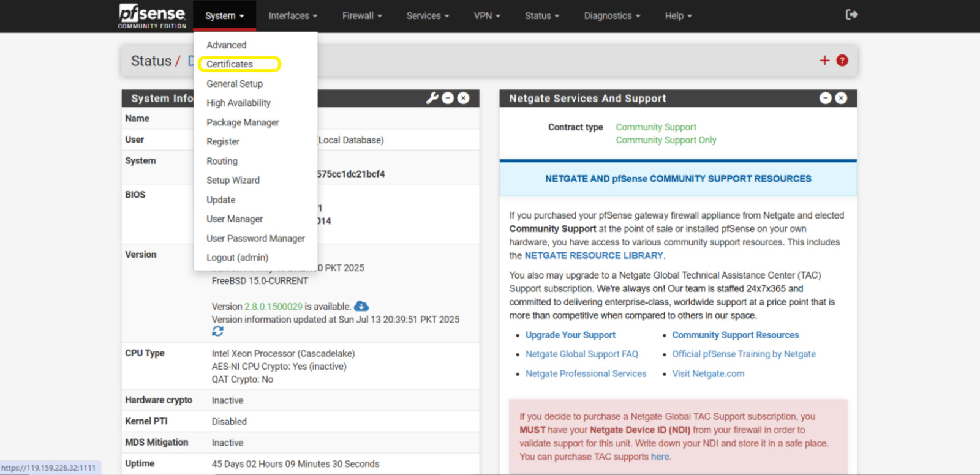This screenshot has height=475, width=980.
Task: Open the Netgate Resource Library link
Action: tap(594, 256)
